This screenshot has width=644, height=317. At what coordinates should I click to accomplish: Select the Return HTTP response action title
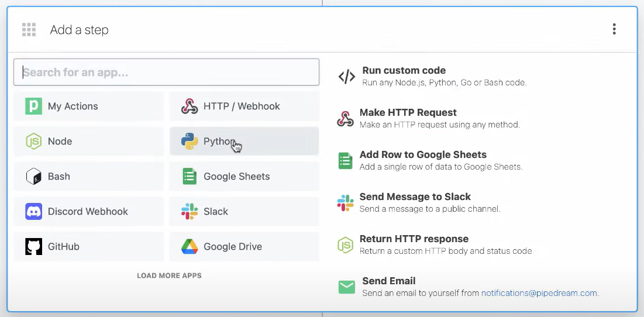click(x=414, y=239)
